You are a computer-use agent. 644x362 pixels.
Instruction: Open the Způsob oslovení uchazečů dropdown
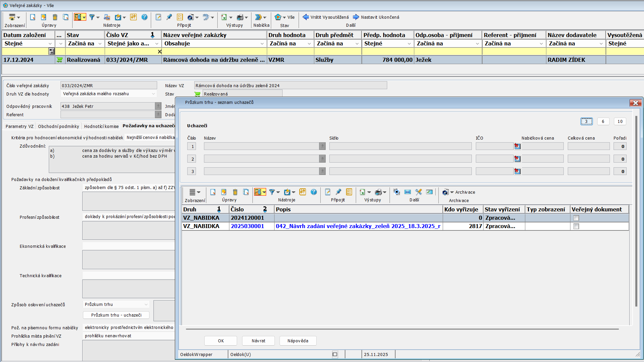click(x=146, y=305)
